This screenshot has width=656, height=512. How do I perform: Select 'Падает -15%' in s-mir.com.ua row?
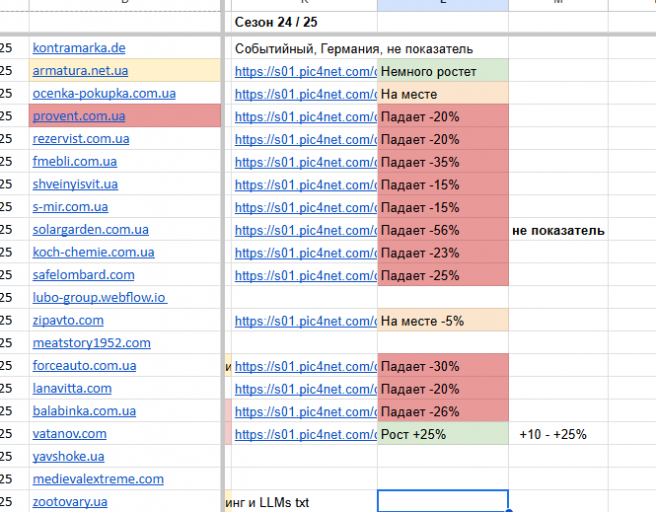pos(443,206)
